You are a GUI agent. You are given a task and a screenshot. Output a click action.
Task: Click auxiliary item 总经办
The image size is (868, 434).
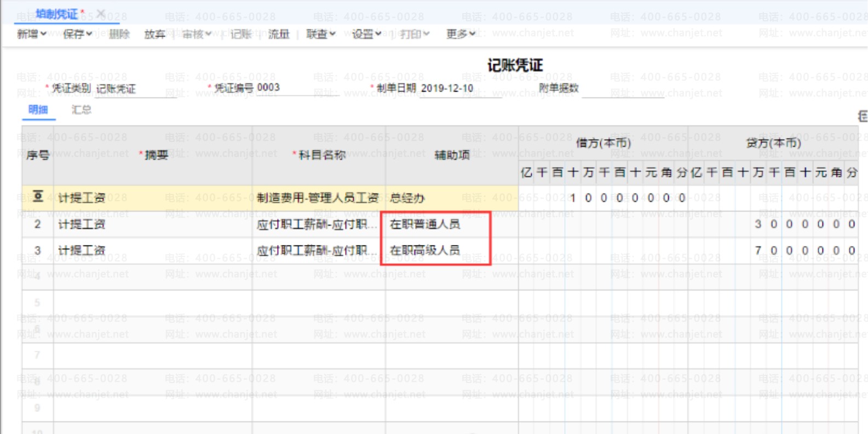coord(452,198)
